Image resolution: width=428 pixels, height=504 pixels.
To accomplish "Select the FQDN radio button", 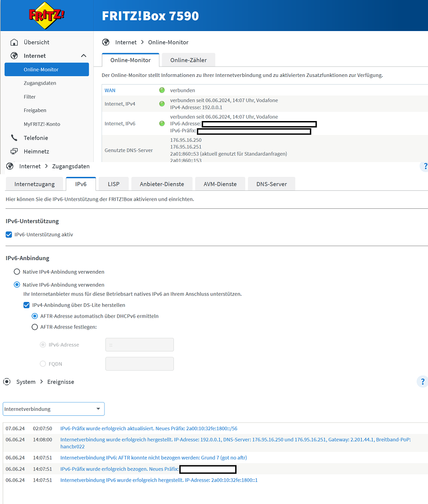I will coord(43,364).
